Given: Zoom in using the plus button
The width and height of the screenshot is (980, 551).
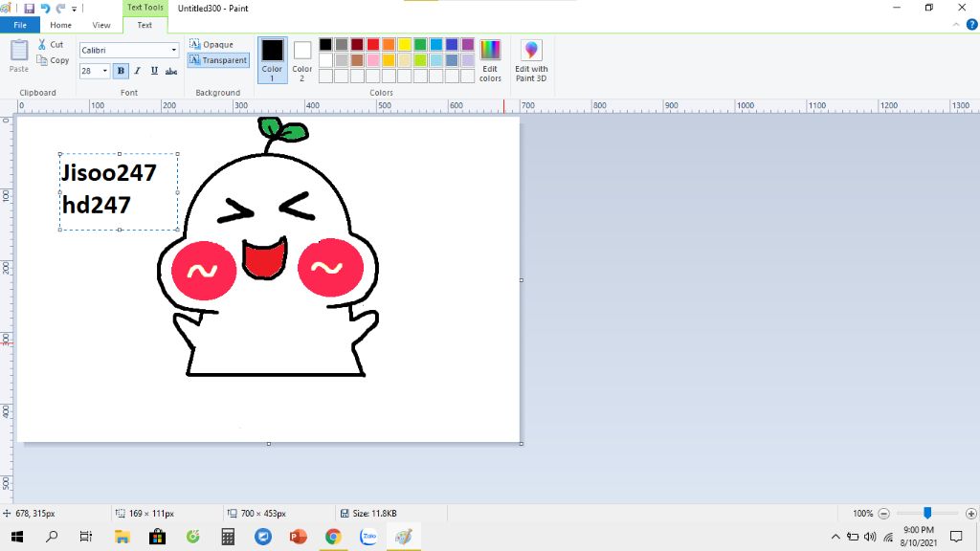Looking at the screenshot, I should click(x=970, y=514).
